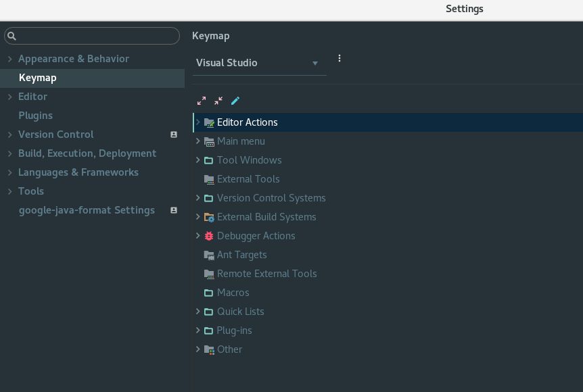Open the keymap three-dot options menu
The image size is (583, 392).
pyautogui.click(x=340, y=58)
